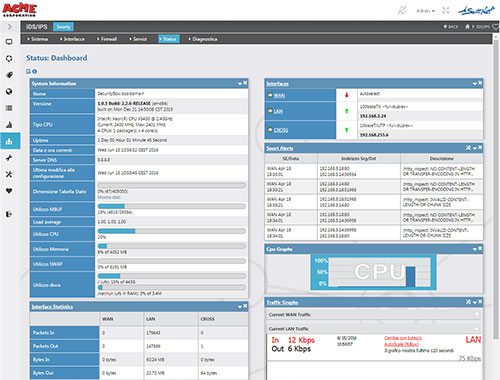Click the red down arrow for WAN
Viewport: 500px width, 380px height.
(x=347, y=95)
